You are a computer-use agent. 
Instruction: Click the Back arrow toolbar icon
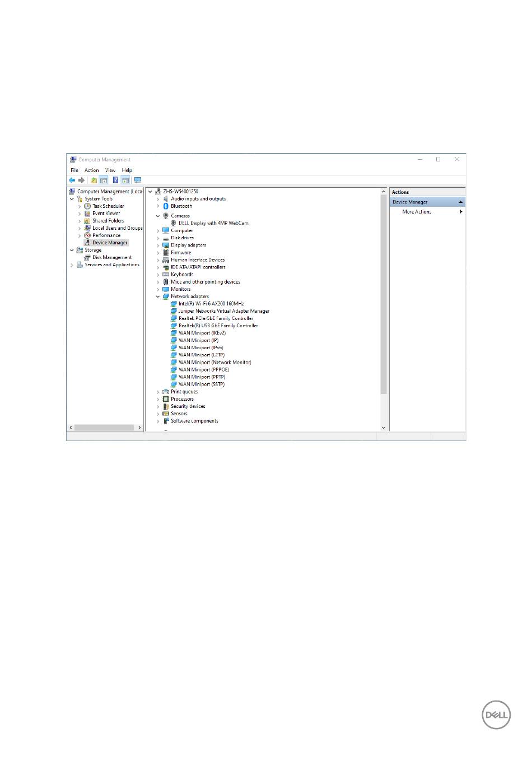(x=72, y=180)
